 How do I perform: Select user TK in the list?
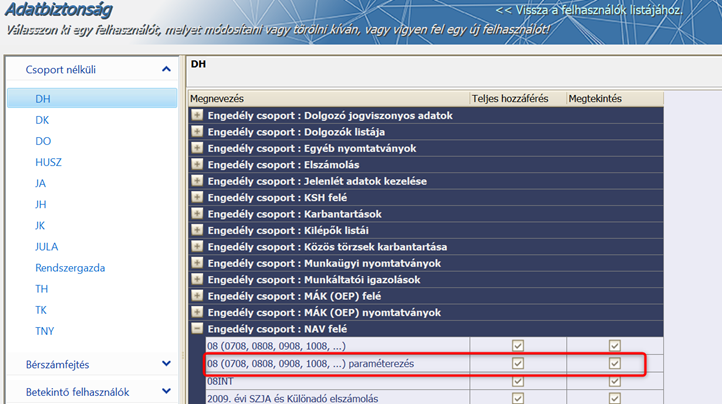click(x=41, y=310)
